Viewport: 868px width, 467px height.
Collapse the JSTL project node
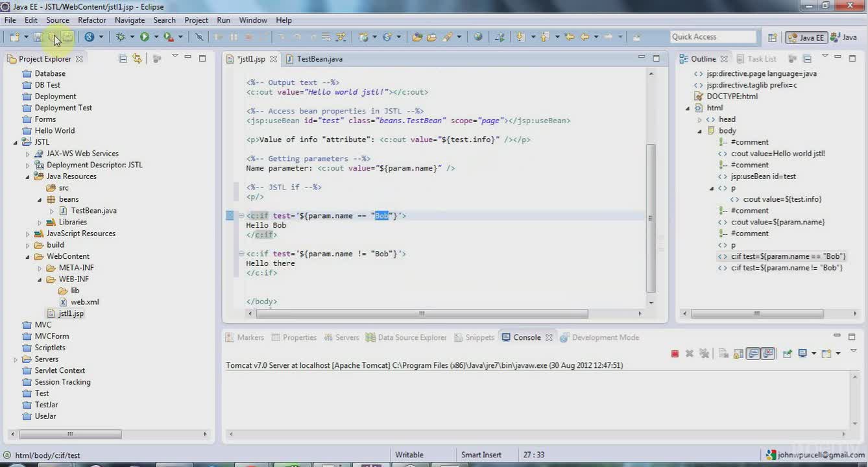tap(16, 142)
